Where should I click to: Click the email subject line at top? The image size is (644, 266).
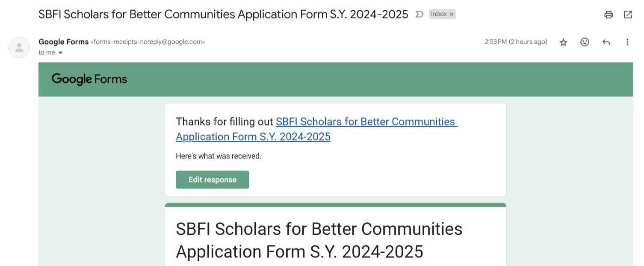(223, 14)
